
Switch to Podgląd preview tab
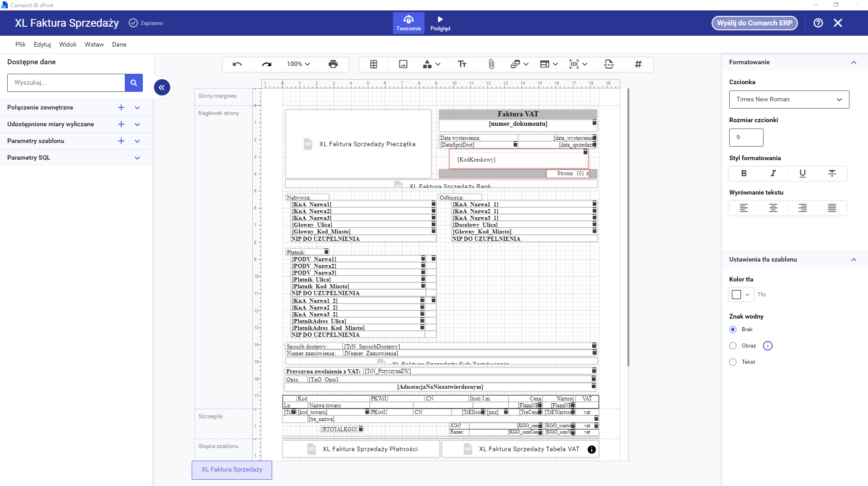coord(440,23)
